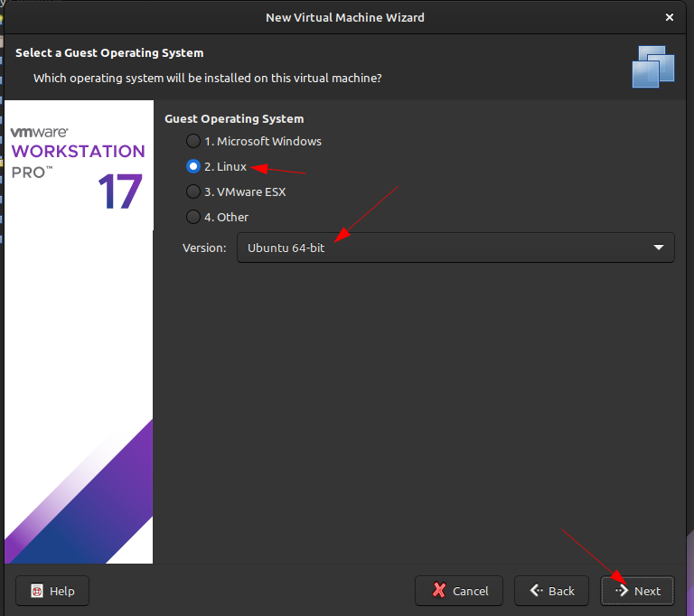The width and height of the screenshot is (694, 616).
Task: Pick the Other operating system radio option
Action: click(x=192, y=217)
